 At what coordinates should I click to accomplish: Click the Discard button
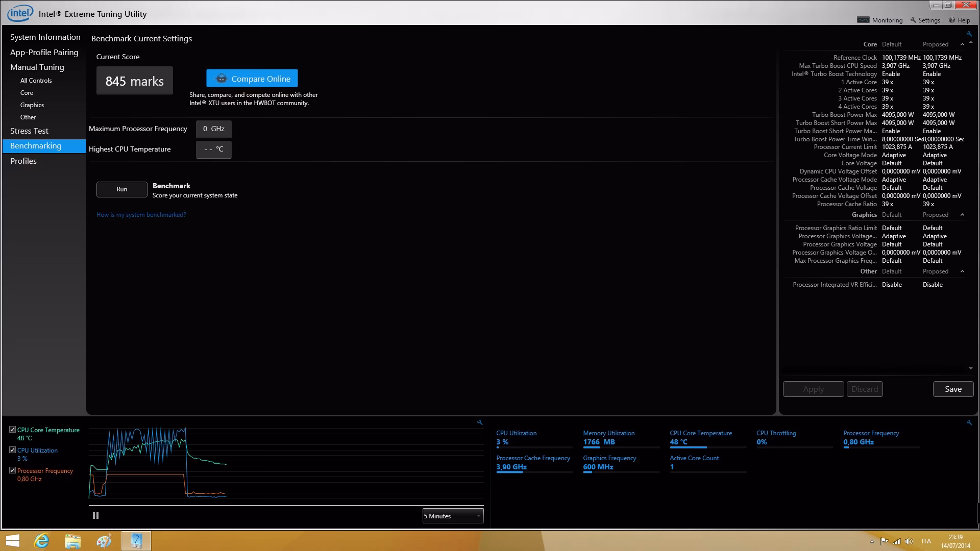click(865, 389)
